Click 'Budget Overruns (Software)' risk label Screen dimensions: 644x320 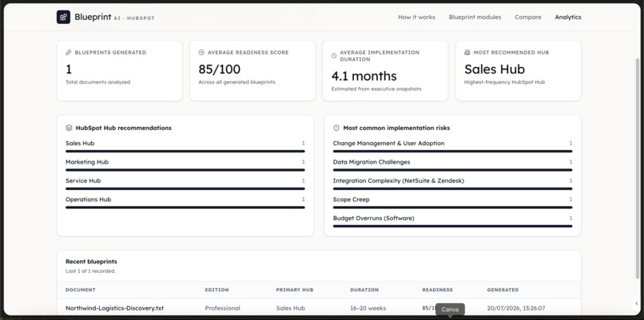point(374,219)
